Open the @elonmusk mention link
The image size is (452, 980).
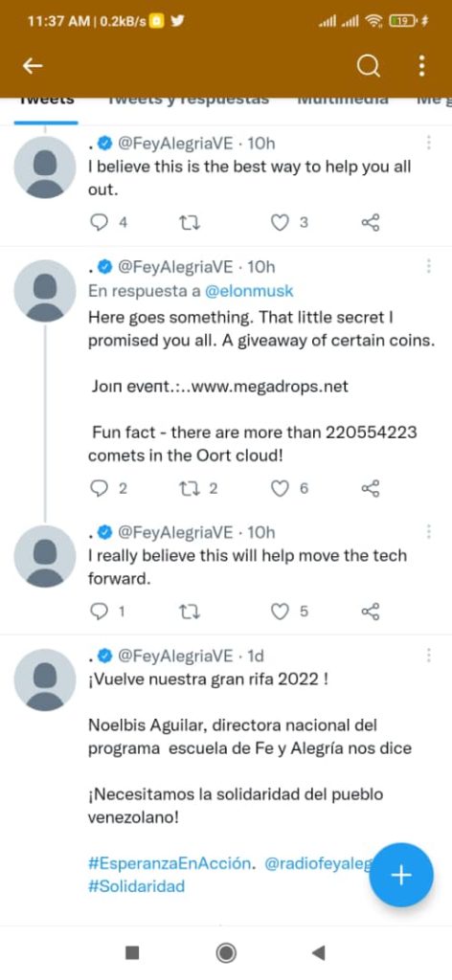249,291
